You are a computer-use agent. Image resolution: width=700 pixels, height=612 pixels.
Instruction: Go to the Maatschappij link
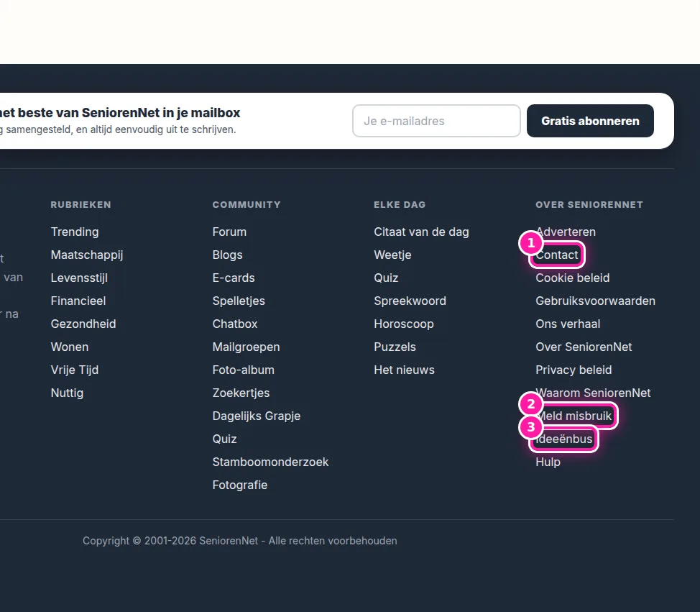pos(87,255)
